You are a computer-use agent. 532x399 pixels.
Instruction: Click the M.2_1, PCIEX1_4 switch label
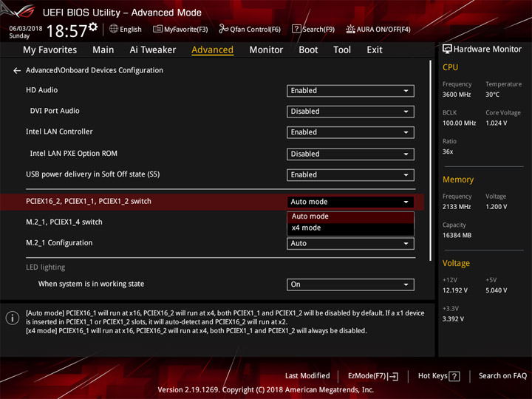(x=64, y=222)
